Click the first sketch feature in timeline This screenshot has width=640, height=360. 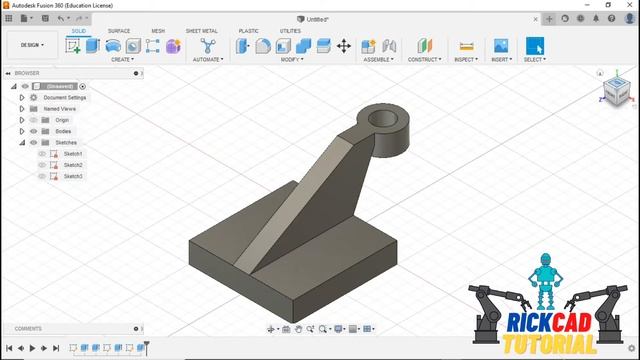coord(73,348)
